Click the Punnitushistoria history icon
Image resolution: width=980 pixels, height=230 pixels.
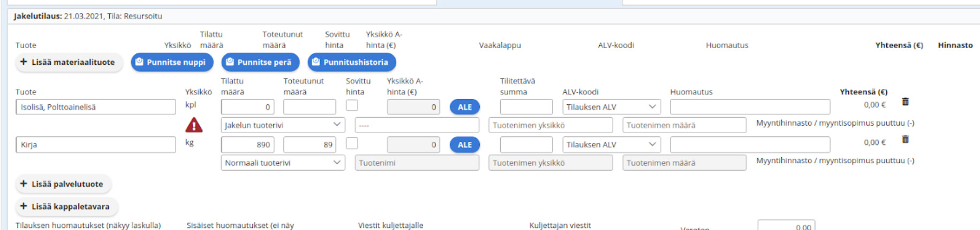(x=316, y=62)
